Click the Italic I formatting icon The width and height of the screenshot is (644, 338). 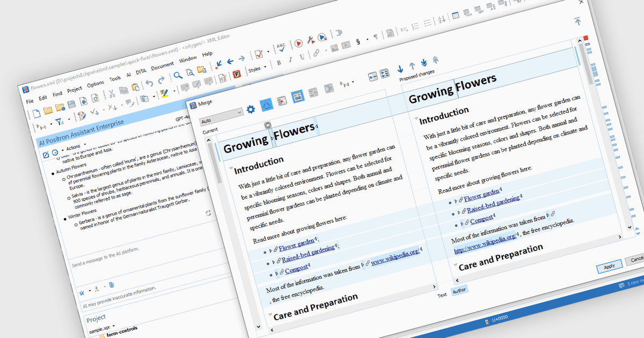click(290, 60)
